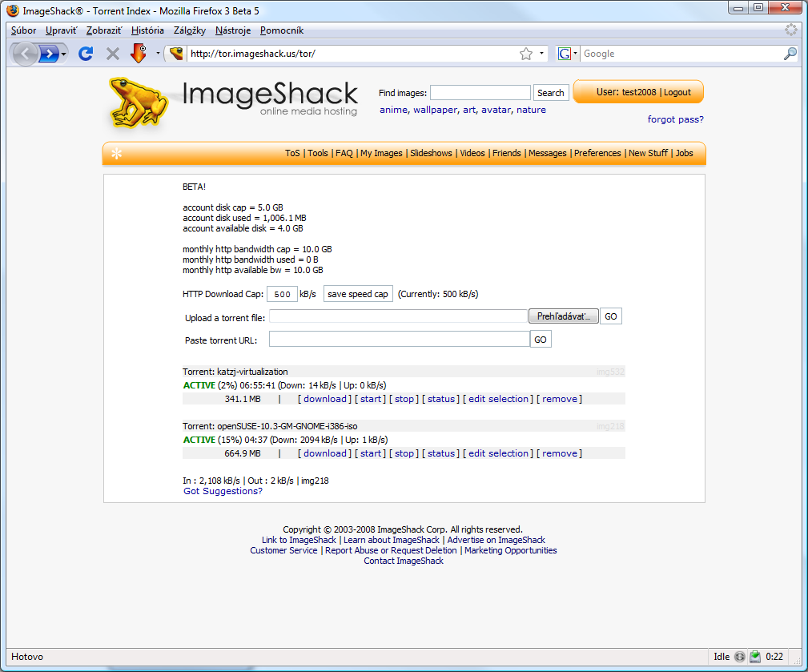Open the Upraviť menu
Screen dimensions: 808x672
[62, 30]
